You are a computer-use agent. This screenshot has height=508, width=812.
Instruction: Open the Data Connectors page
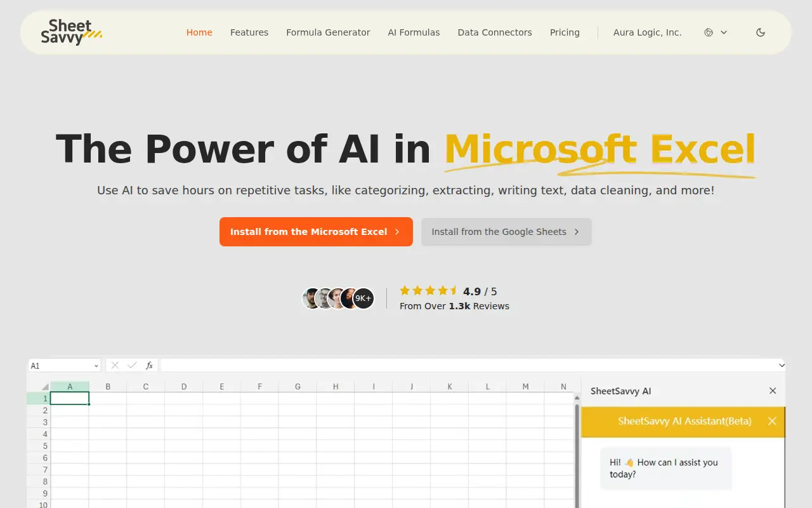tap(495, 32)
